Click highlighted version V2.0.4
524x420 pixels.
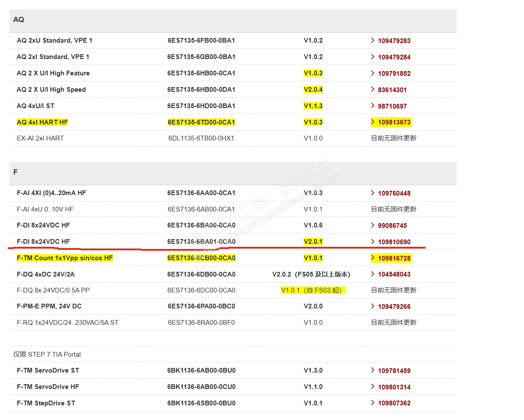pos(313,90)
